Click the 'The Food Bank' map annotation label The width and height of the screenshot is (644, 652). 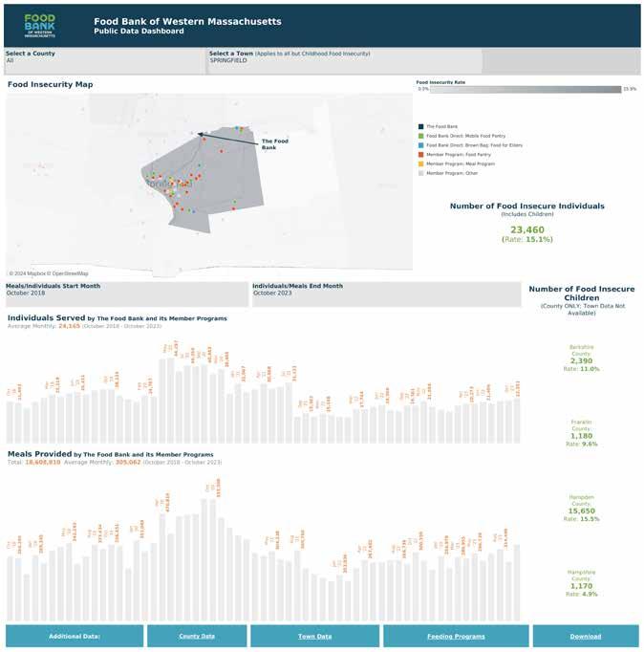274,144
